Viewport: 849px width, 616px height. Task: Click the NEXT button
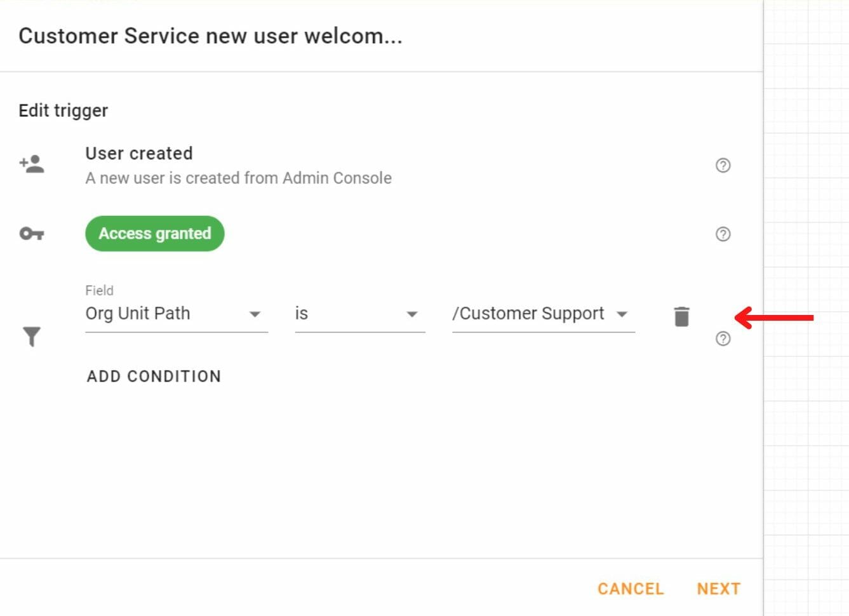coord(719,589)
